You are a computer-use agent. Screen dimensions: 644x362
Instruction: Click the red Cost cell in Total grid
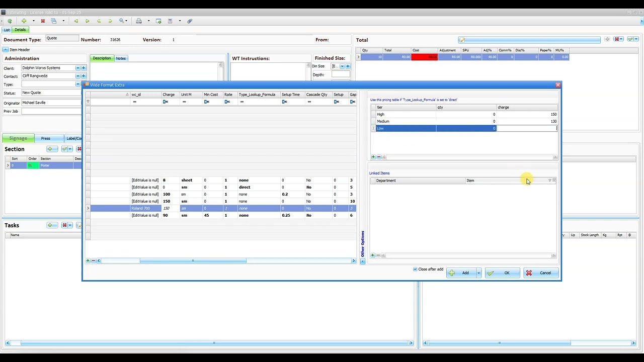424,57
